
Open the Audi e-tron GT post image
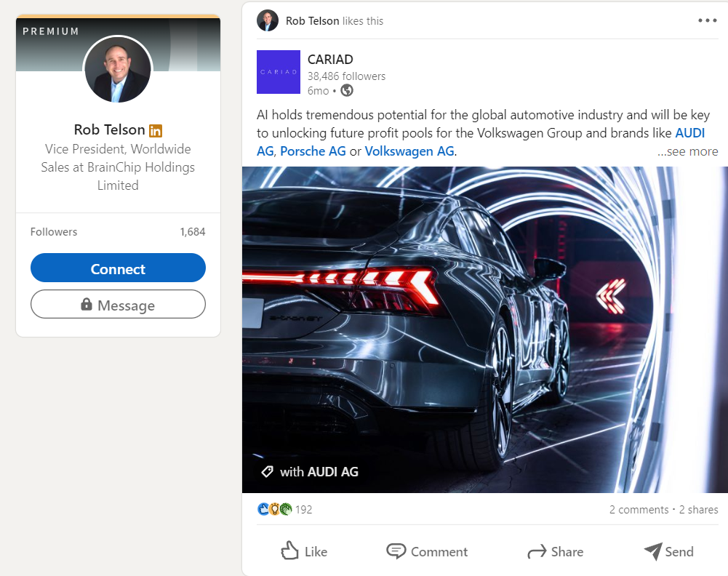click(484, 329)
